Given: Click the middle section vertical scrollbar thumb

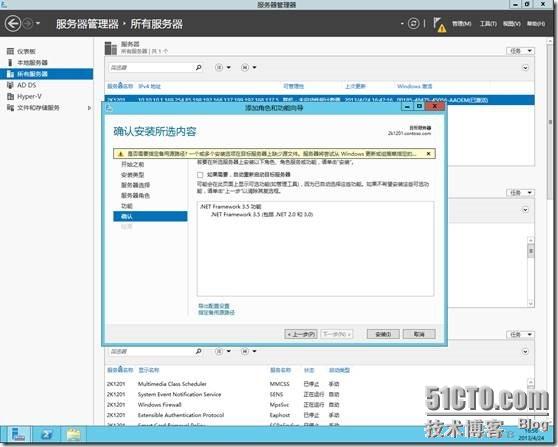Looking at the screenshot, I should pos(531,252).
